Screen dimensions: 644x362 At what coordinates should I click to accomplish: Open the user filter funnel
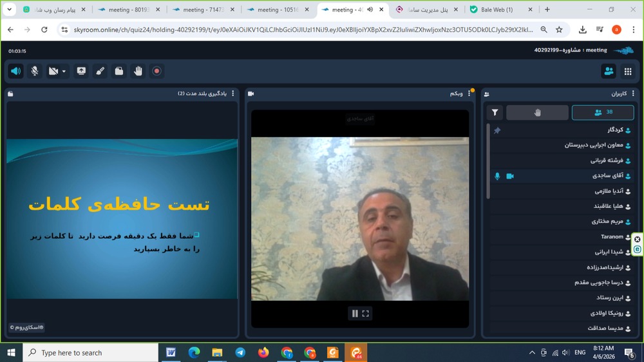[495, 112]
